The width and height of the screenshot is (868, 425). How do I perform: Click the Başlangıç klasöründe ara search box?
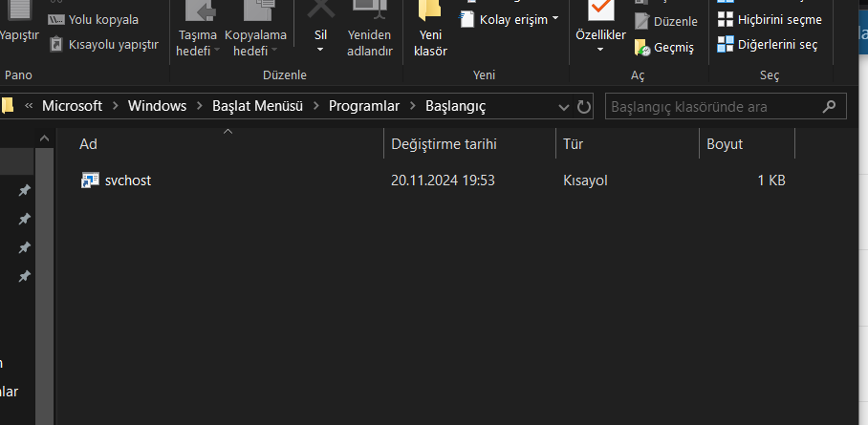click(x=726, y=106)
